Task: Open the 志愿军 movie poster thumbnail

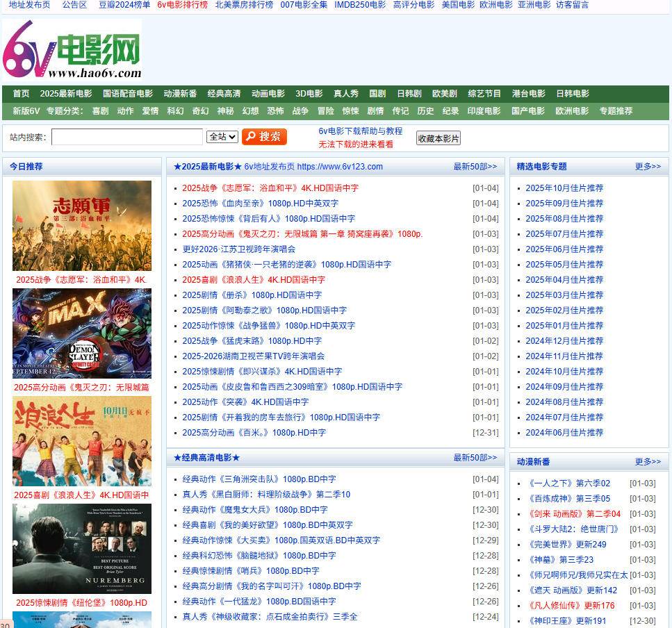Action: point(82,226)
